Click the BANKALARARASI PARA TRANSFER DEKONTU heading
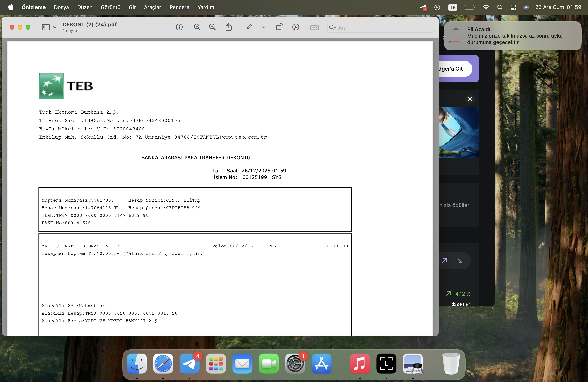This screenshot has width=588, height=382. pos(196,158)
